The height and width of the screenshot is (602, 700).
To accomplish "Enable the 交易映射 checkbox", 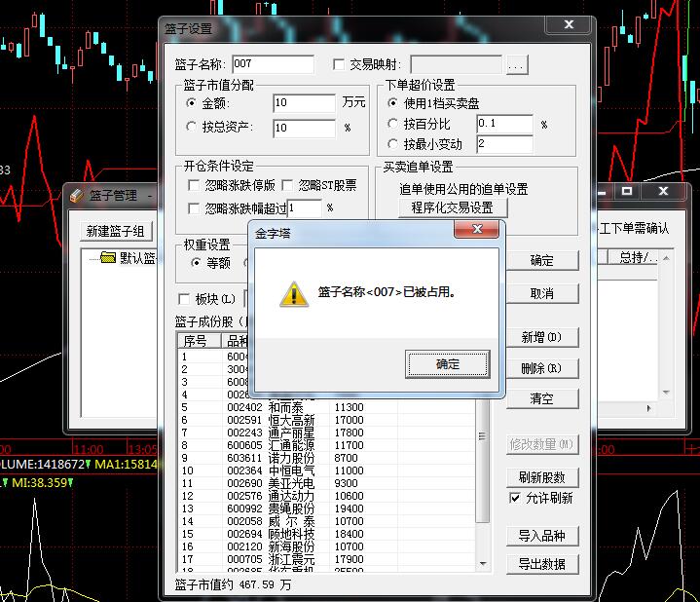I will pos(339,65).
